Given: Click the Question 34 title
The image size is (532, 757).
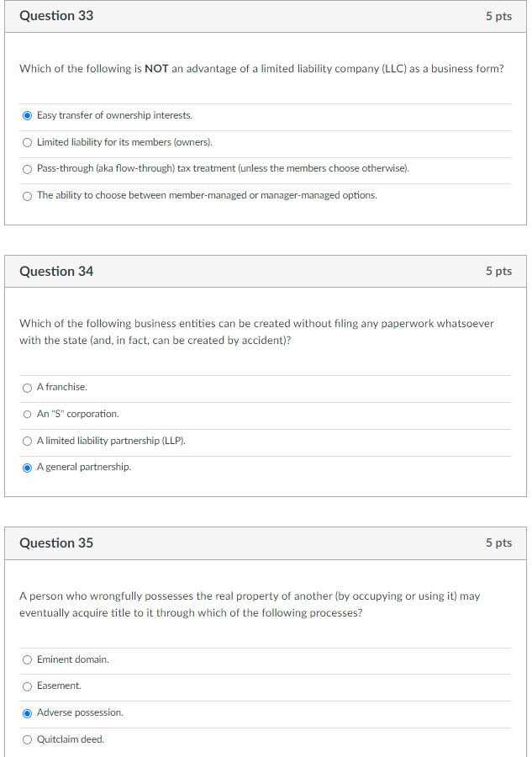Looking at the screenshot, I should [x=56, y=271].
